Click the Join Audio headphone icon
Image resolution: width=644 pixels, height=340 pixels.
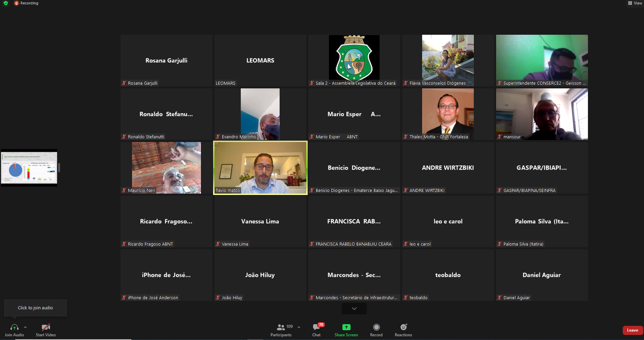14,327
